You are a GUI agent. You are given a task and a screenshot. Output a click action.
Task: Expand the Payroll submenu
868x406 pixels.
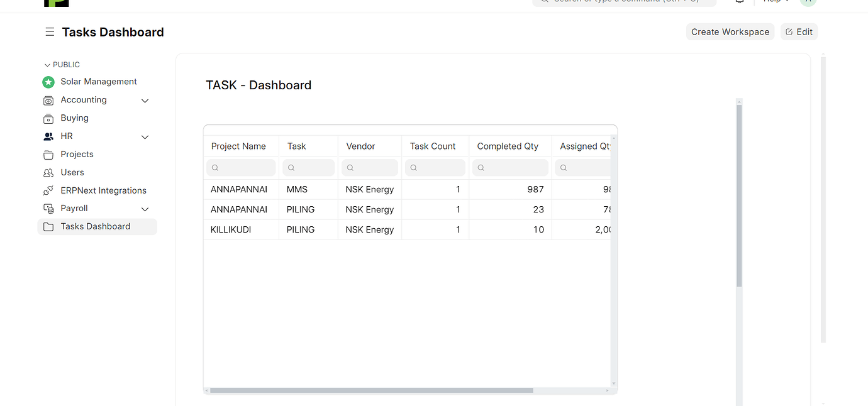145,209
